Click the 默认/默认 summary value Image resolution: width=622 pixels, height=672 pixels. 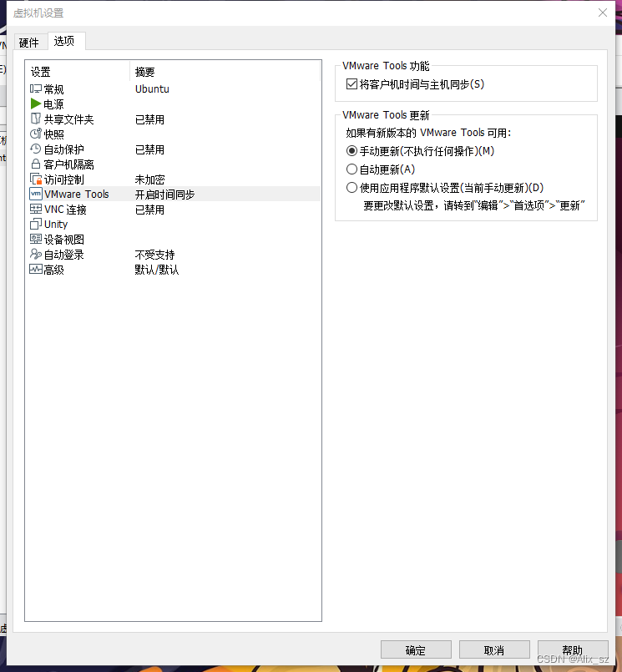tap(157, 270)
